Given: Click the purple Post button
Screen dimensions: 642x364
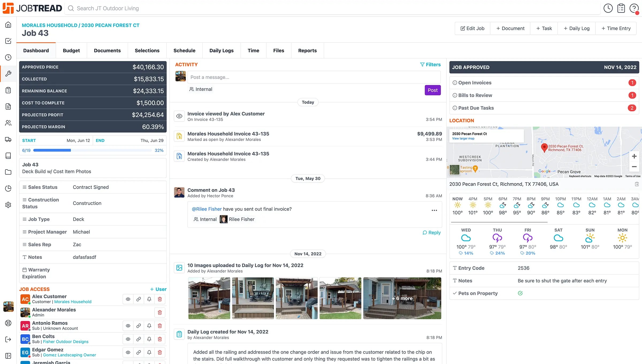Looking at the screenshot, I should click(432, 90).
